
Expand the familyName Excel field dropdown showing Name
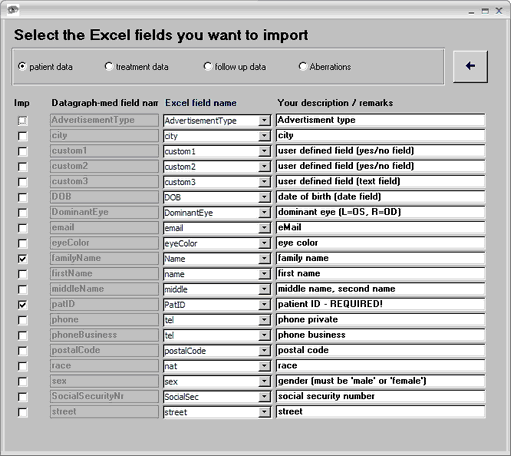[264, 259]
